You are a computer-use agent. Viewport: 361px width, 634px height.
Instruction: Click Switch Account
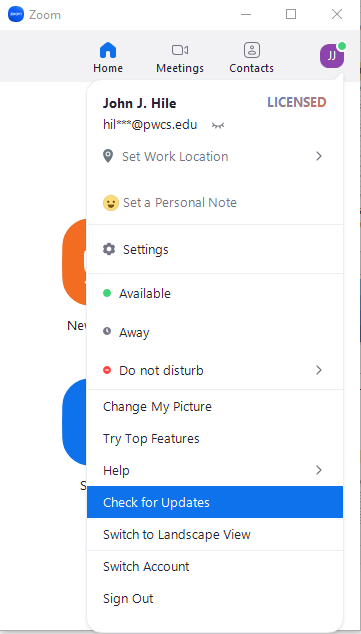point(215,566)
